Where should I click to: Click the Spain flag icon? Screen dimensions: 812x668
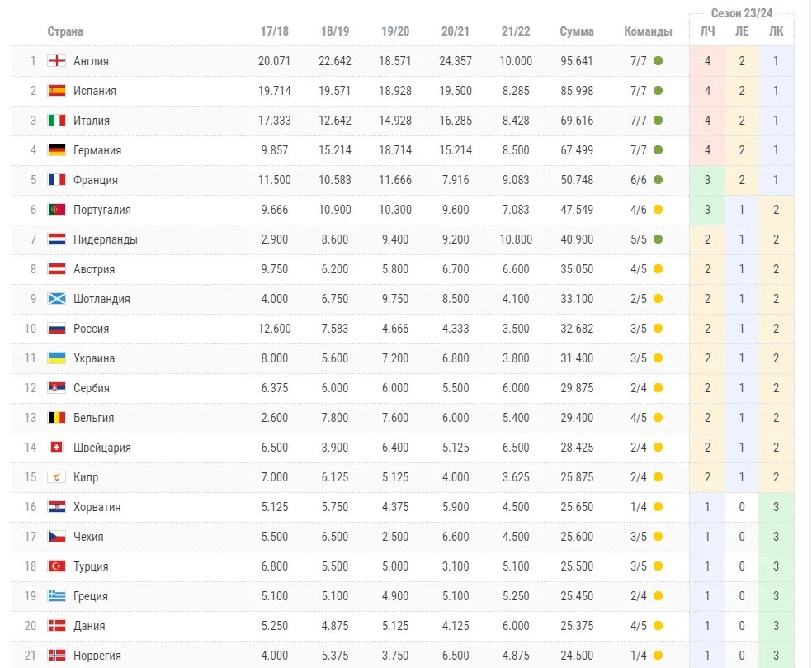click(x=57, y=91)
